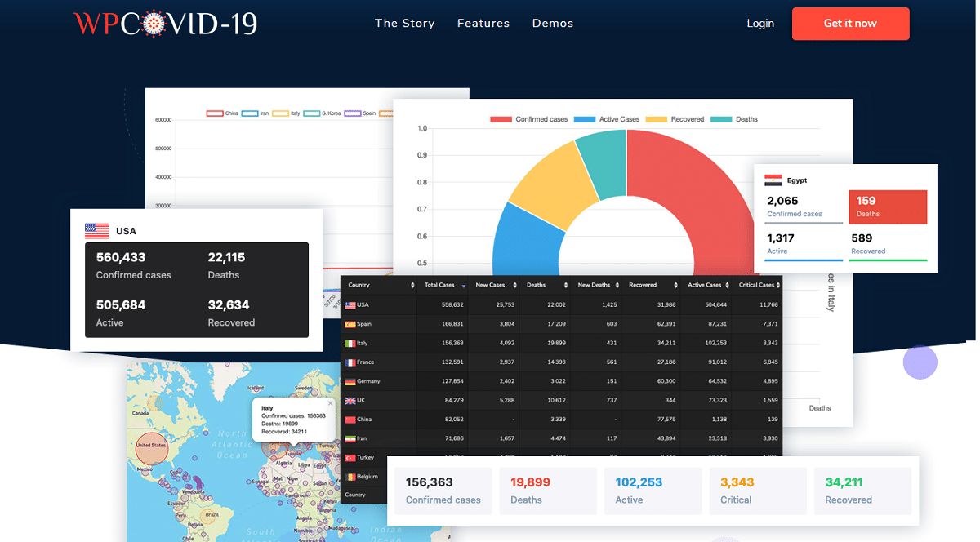
Task: Click the China flag in the table
Action: coord(350,420)
